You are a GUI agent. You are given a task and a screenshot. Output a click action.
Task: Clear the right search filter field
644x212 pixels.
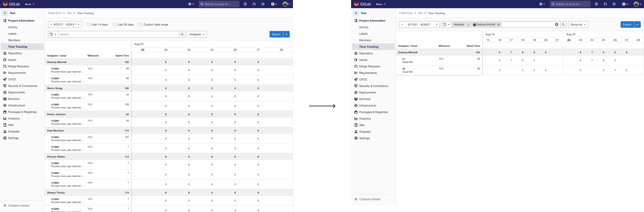pos(556,24)
